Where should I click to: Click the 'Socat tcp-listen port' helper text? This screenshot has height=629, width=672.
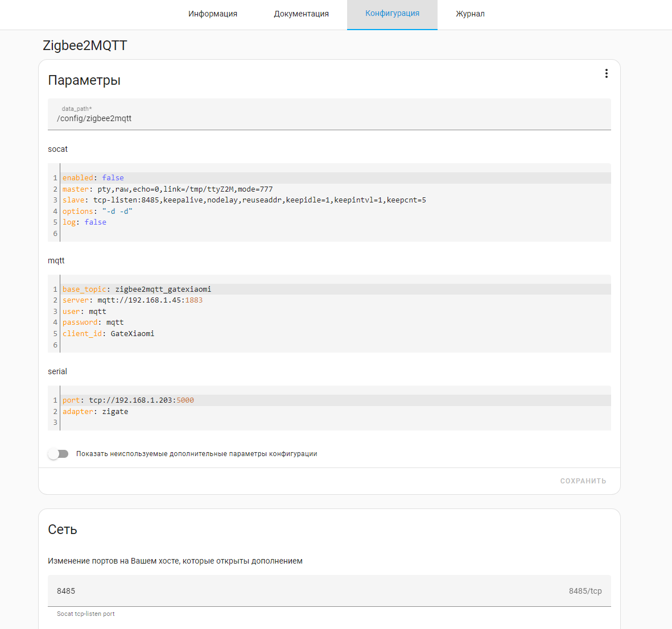tap(86, 614)
